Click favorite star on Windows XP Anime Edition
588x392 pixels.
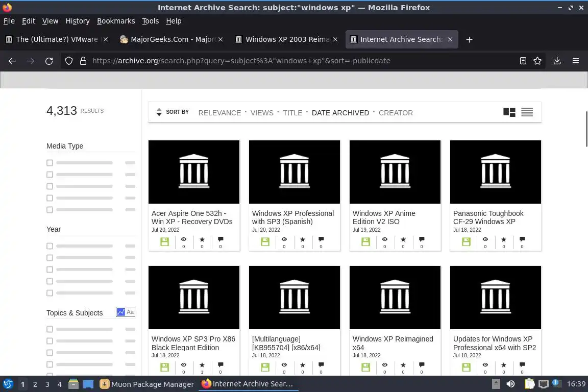403,239
